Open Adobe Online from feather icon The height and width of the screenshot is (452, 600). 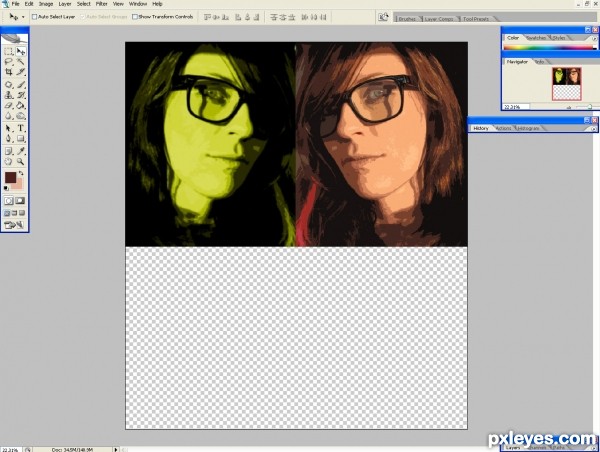[x=15, y=39]
